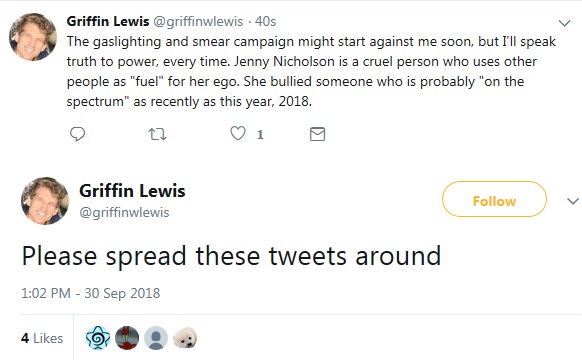Screen dimensions: 582x360
Task: Open the white seal liker avatar
Action: 185,338
